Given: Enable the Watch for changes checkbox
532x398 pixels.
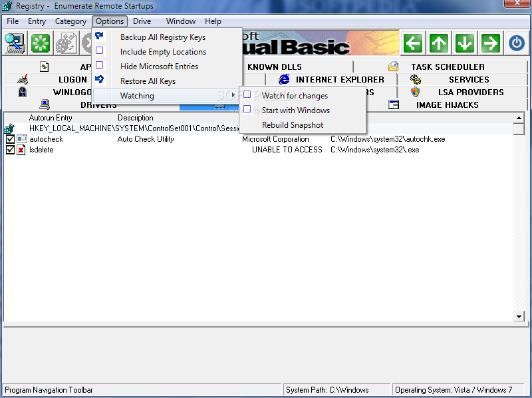Looking at the screenshot, I should coord(247,95).
